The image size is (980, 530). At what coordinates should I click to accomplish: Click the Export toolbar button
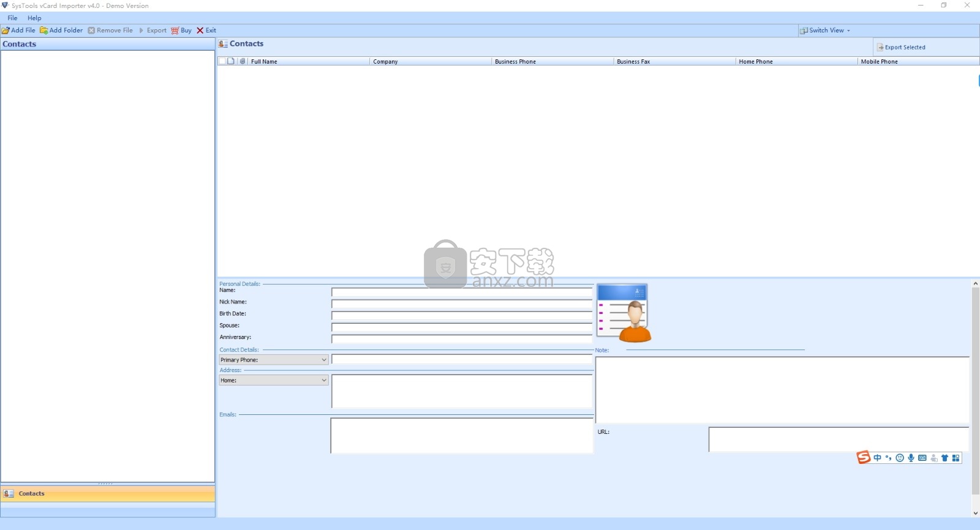point(153,30)
